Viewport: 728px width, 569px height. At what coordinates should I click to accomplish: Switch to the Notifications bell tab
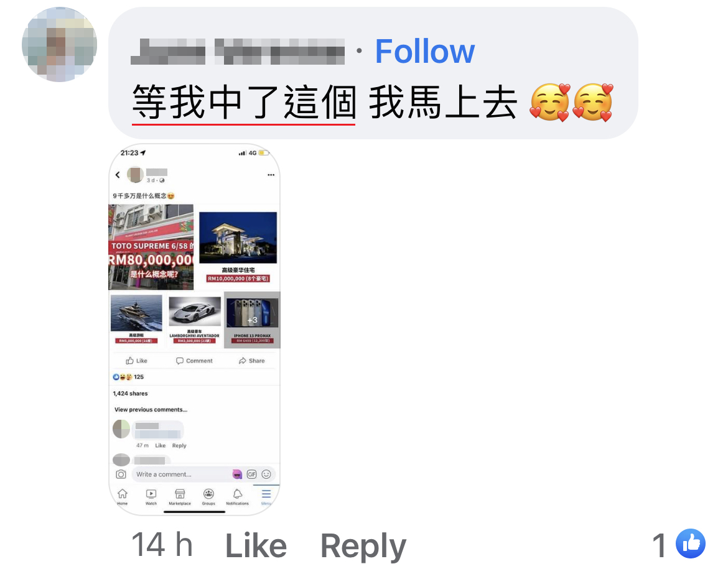pyautogui.click(x=237, y=497)
